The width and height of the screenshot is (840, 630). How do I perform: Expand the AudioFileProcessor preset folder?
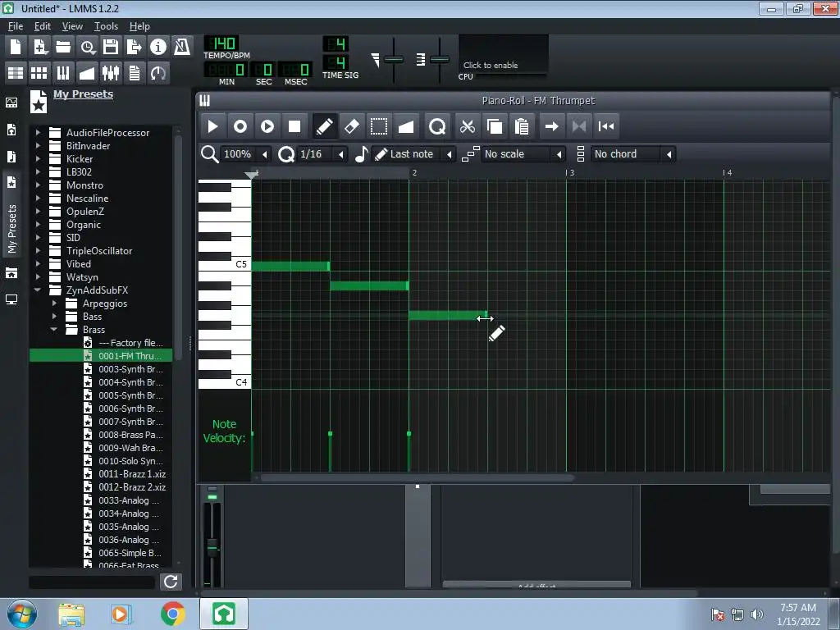pos(38,132)
